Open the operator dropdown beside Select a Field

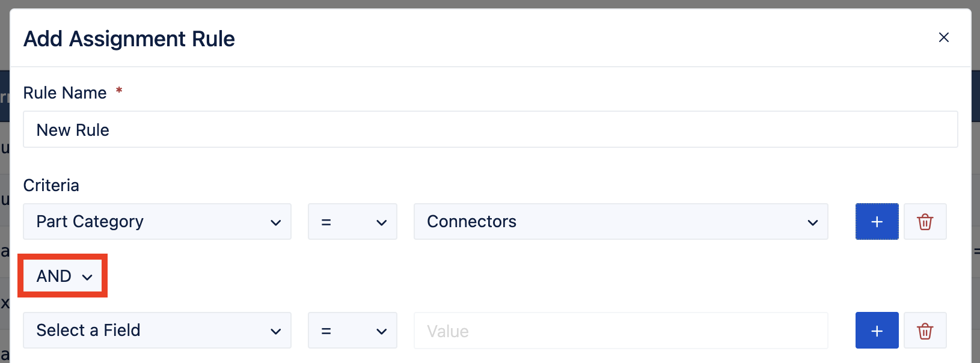coord(352,330)
